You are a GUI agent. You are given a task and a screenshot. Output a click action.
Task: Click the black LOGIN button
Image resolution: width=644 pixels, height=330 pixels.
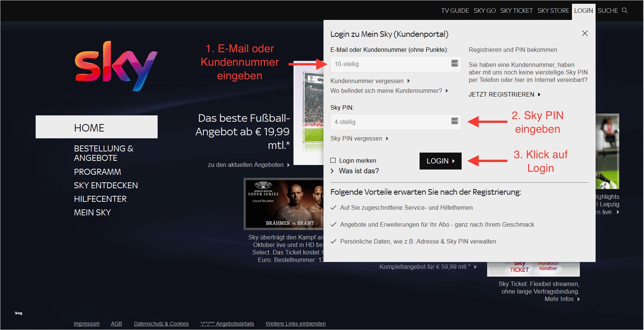click(441, 161)
